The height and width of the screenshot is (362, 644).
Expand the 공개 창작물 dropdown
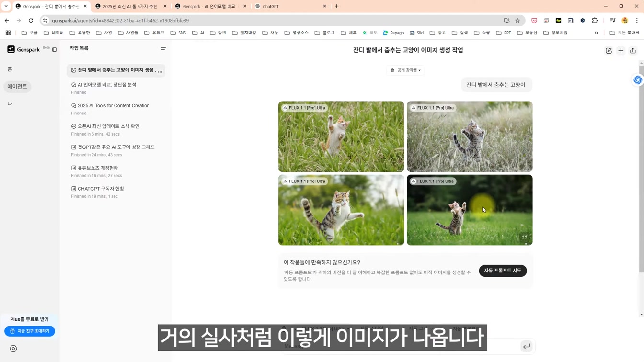pos(405,70)
